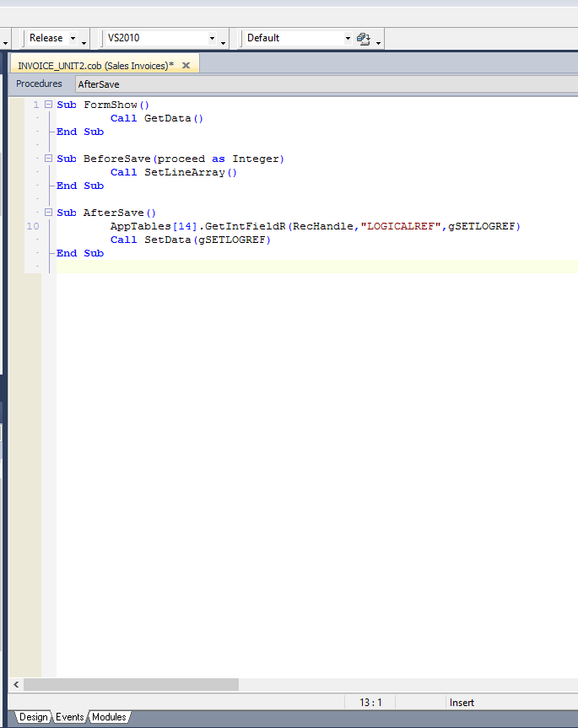The image size is (578, 728).
Task: Switch to the Events tab
Action: 70,717
